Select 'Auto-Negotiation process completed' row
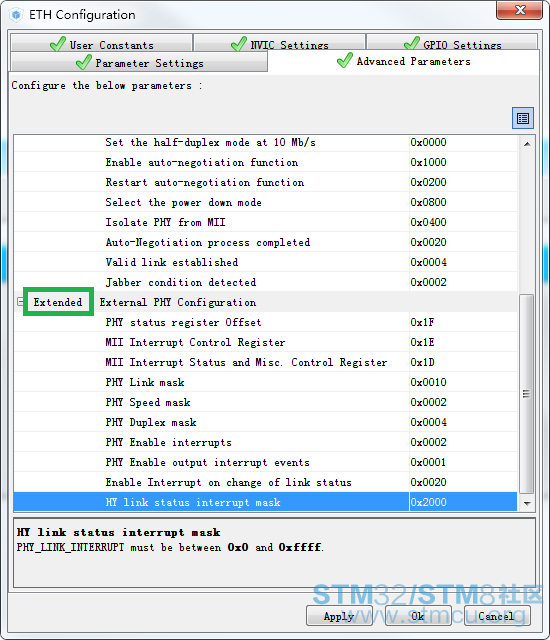The image size is (550, 640). click(x=266, y=242)
